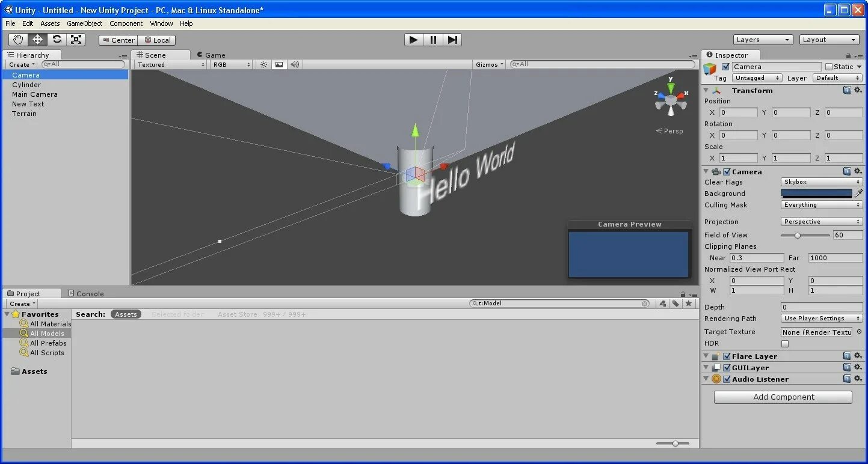
Task: Open the Tag Untagged dropdown
Action: click(757, 78)
